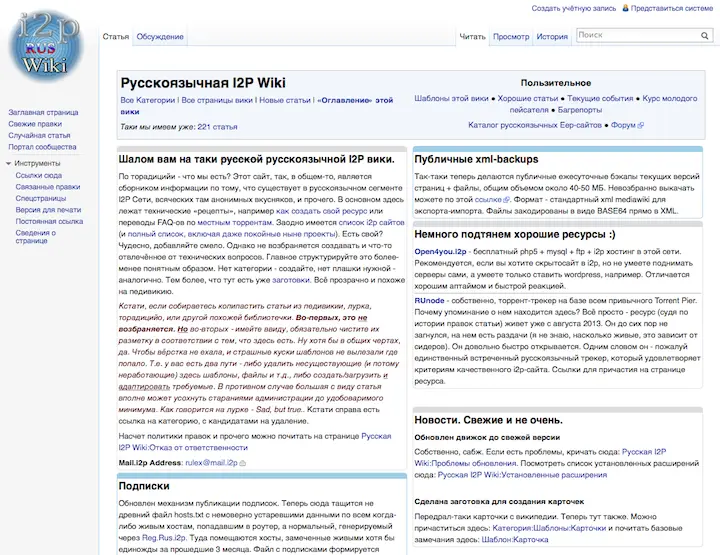Image resolution: width=720 pixels, height=555 pixels.
Task: Collapse the Инструменты sidebar section
Action: point(8,162)
